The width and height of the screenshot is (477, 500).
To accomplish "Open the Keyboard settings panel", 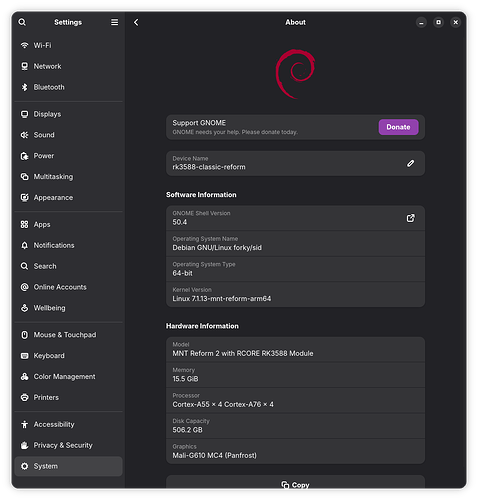I will click(68, 356).
